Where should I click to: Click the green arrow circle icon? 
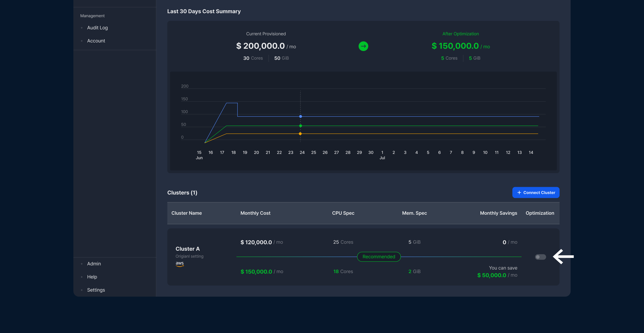[x=363, y=46]
